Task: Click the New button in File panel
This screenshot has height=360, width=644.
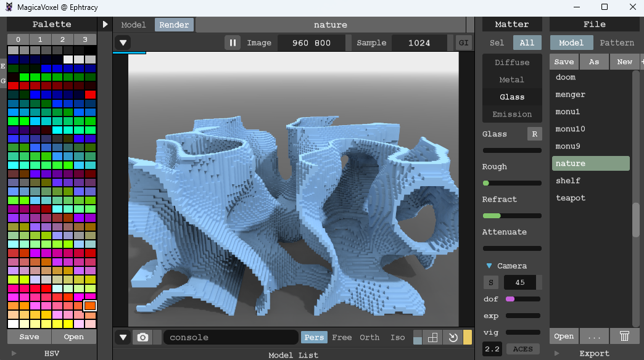Action: [624, 62]
